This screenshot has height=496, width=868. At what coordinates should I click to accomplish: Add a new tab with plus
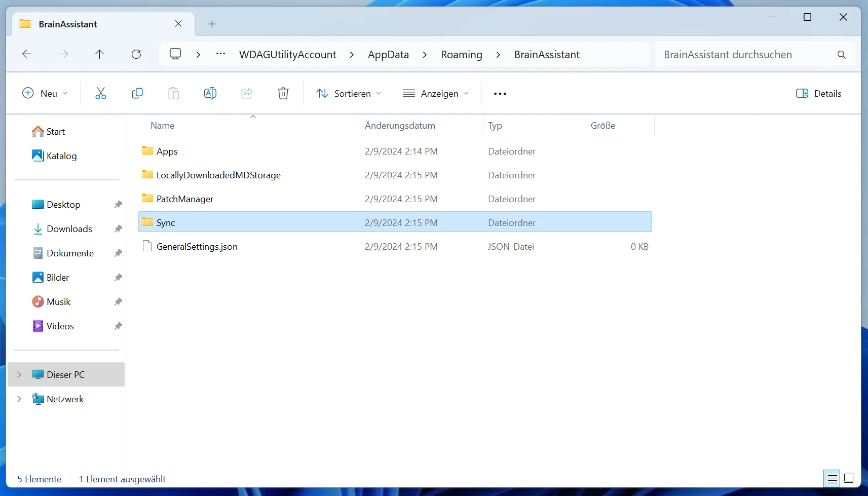(212, 24)
